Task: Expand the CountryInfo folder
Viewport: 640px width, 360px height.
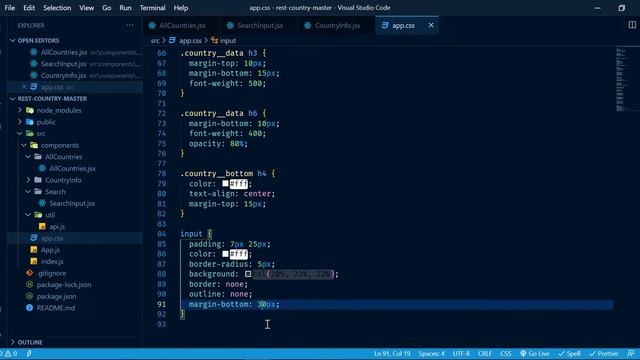Action: click(28, 180)
